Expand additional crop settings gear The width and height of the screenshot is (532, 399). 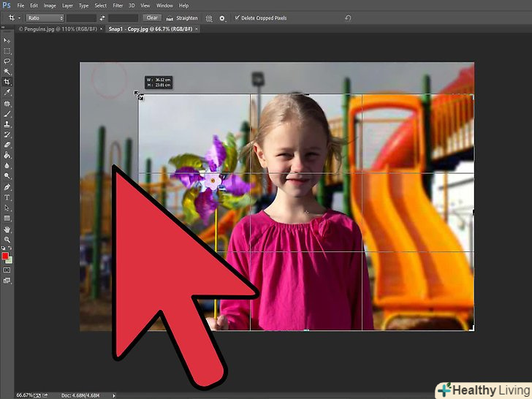[x=223, y=18]
